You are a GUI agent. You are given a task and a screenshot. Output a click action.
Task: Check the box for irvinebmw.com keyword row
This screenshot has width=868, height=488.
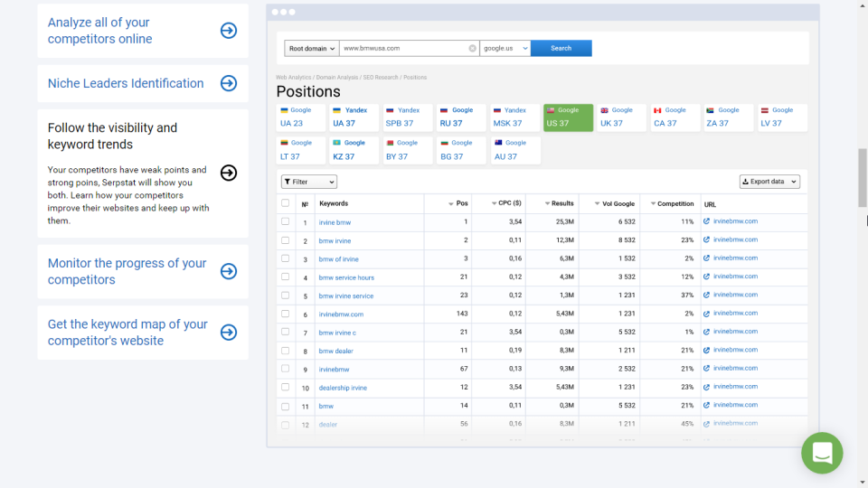[x=285, y=314]
